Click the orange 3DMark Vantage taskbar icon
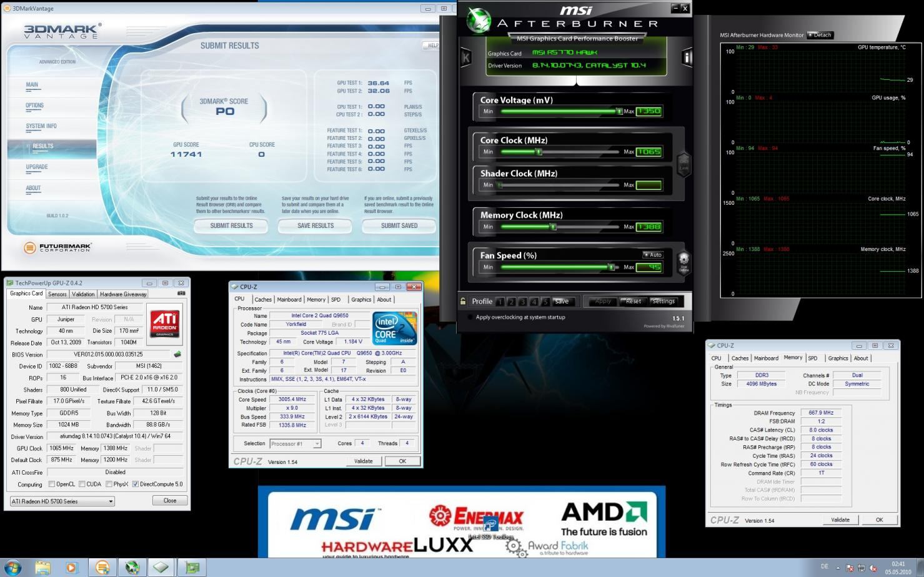This screenshot has height=577, width=924. 102,568
